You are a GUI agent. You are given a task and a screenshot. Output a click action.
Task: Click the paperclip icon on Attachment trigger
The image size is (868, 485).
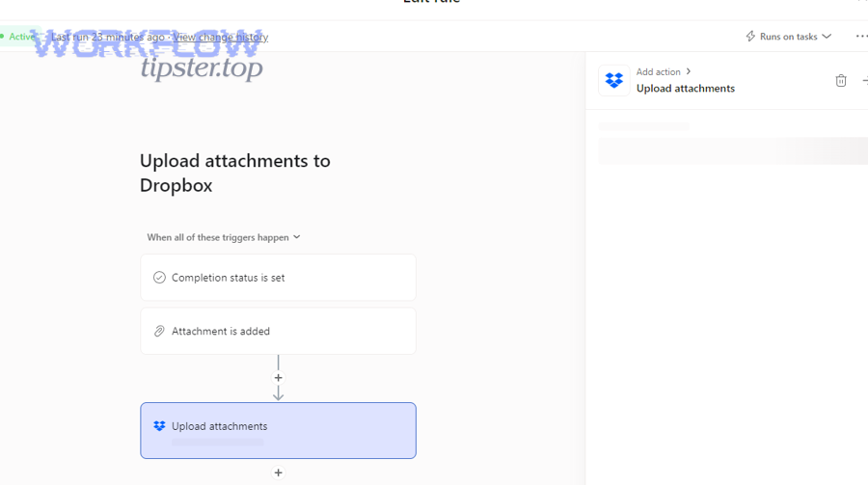(x=159, y=331)
